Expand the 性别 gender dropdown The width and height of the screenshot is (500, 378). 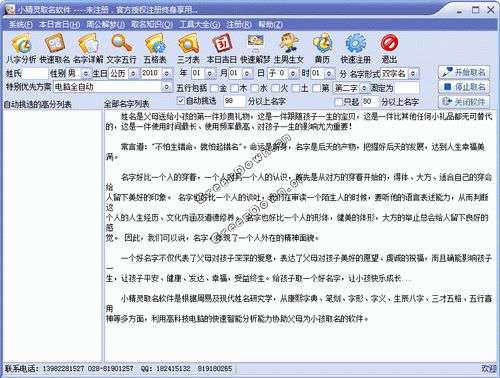(x=86, y=73)
